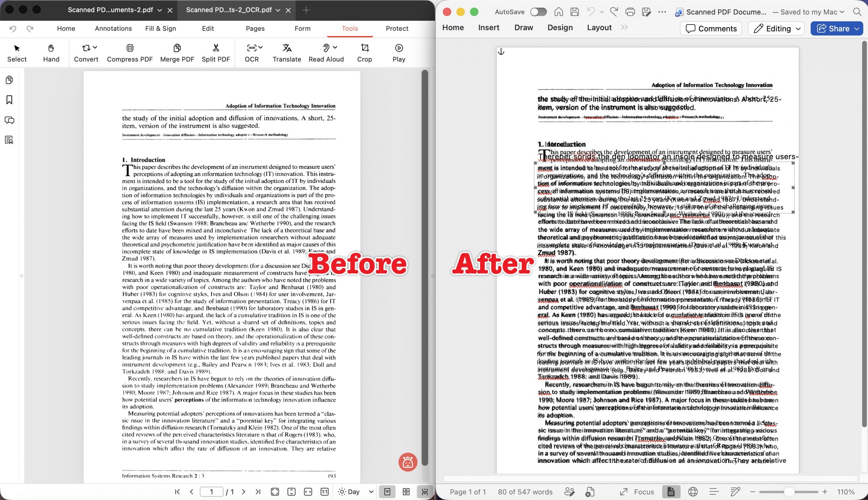Choose the Select arrow tool
The width and height of the screenshot is (868, 500).
pyautogui.click(x=17, y=53)
